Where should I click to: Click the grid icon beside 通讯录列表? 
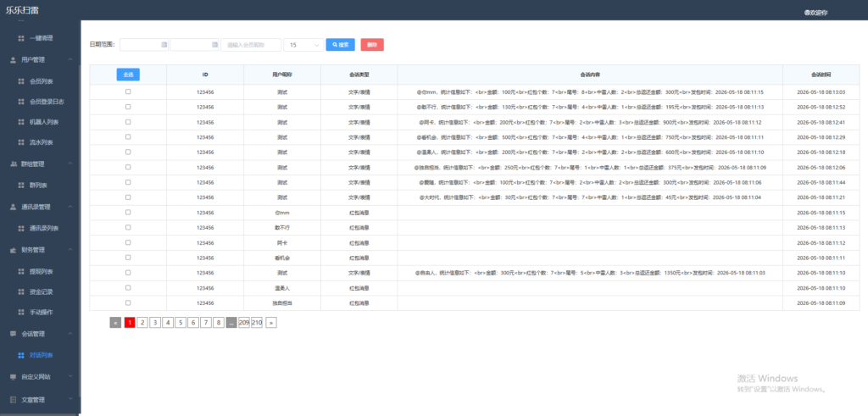tap(21, 229)
